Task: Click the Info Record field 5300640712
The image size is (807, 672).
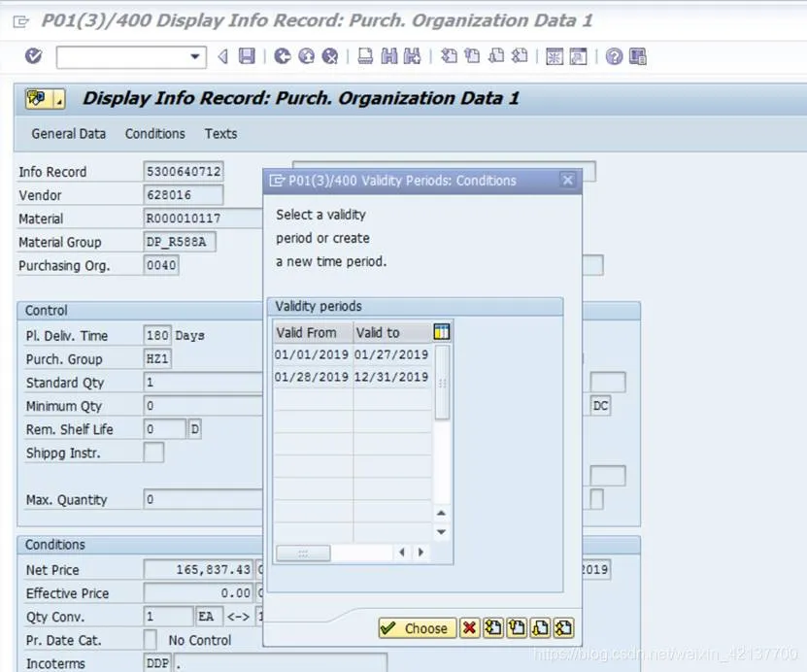Action: [x=184, y=171]
